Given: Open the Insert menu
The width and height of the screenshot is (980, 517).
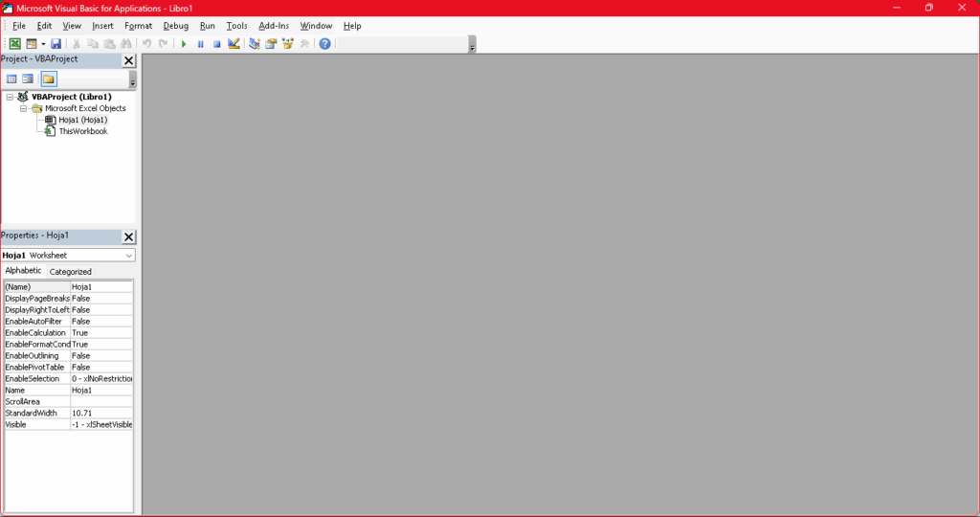Looking at the screenshot, I should pos(102,26).
